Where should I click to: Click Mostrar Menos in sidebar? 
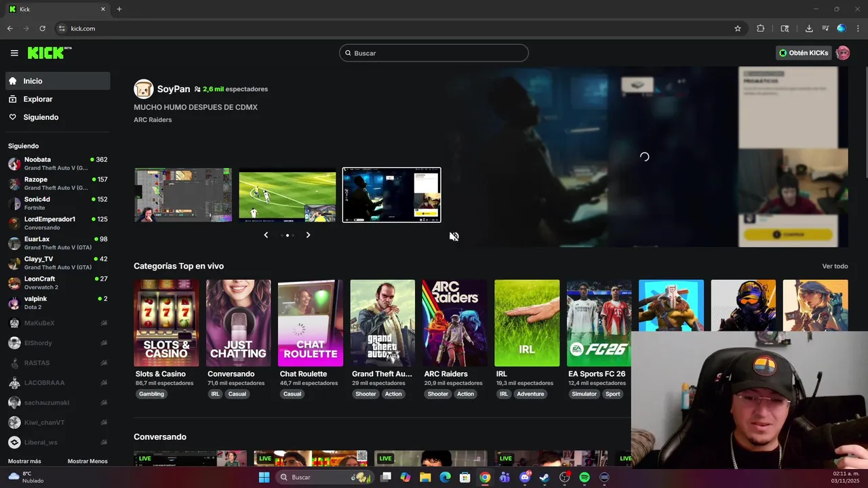click(x=87, y=462)
